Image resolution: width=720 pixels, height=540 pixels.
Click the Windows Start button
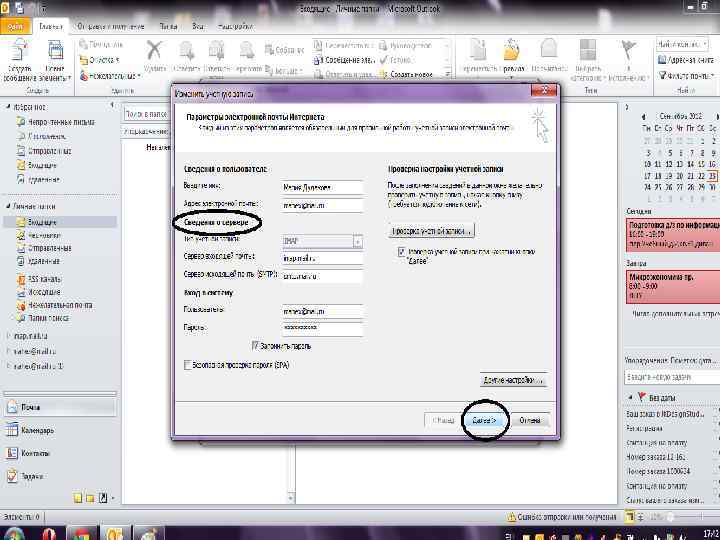click(14, 534)
